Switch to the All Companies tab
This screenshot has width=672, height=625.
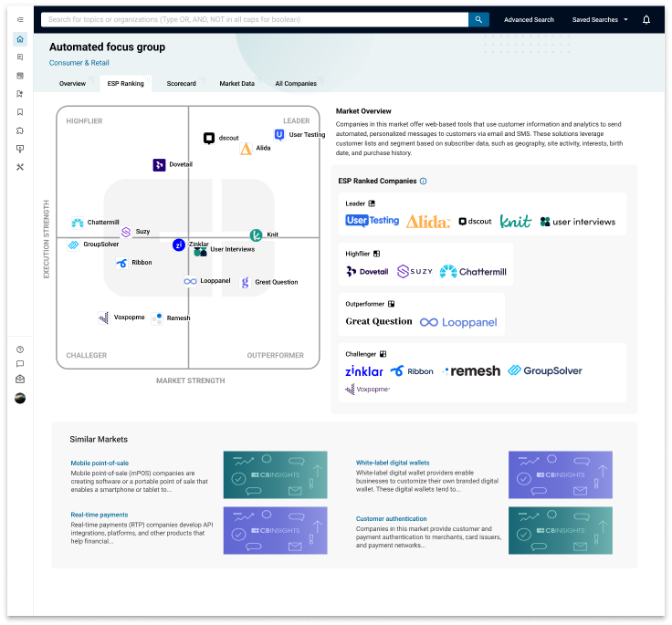296,84
